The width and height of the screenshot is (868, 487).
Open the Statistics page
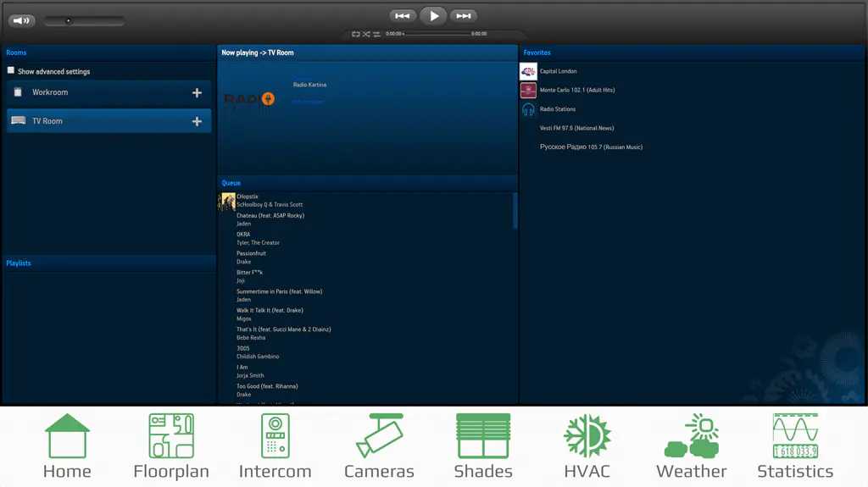click(x=795, y=446)
